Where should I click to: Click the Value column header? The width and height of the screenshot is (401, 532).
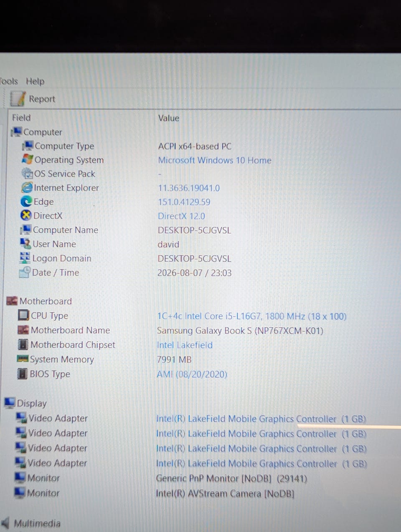169,118
